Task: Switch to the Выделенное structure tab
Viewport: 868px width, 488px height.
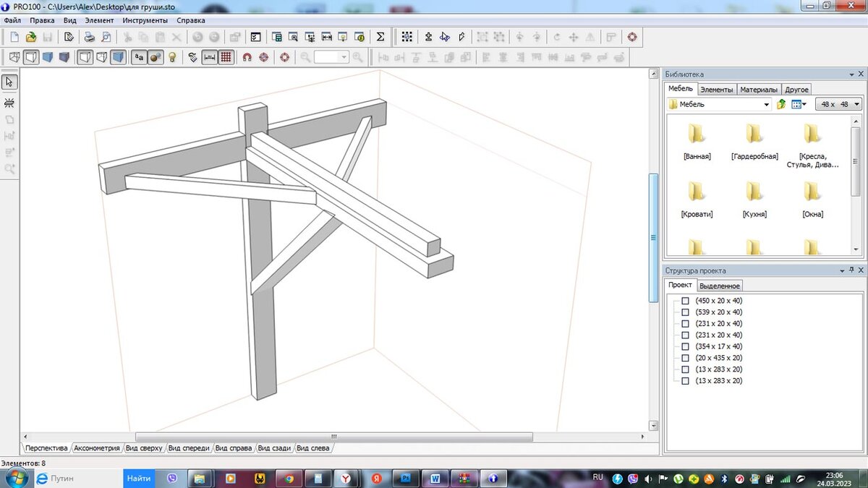Action: (720, 286)
